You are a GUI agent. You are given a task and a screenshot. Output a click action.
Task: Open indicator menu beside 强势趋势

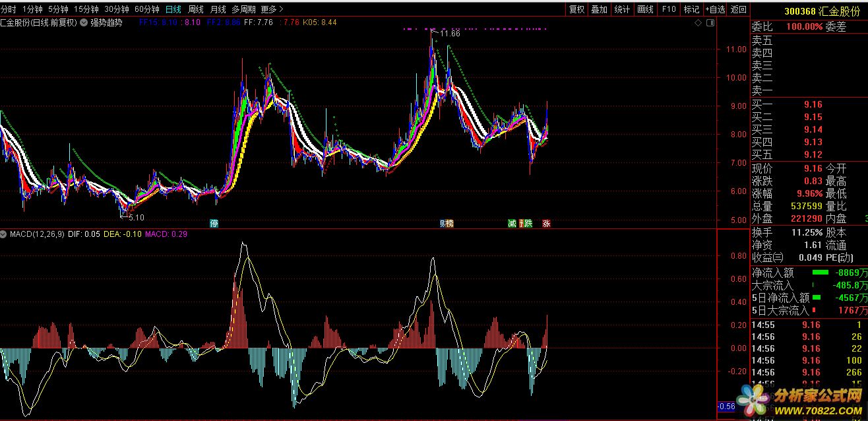click(x=84, y=22)
